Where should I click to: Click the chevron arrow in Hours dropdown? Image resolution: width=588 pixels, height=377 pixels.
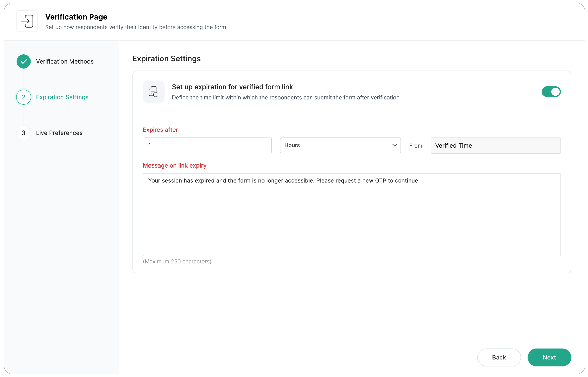[x=395, y=145]
